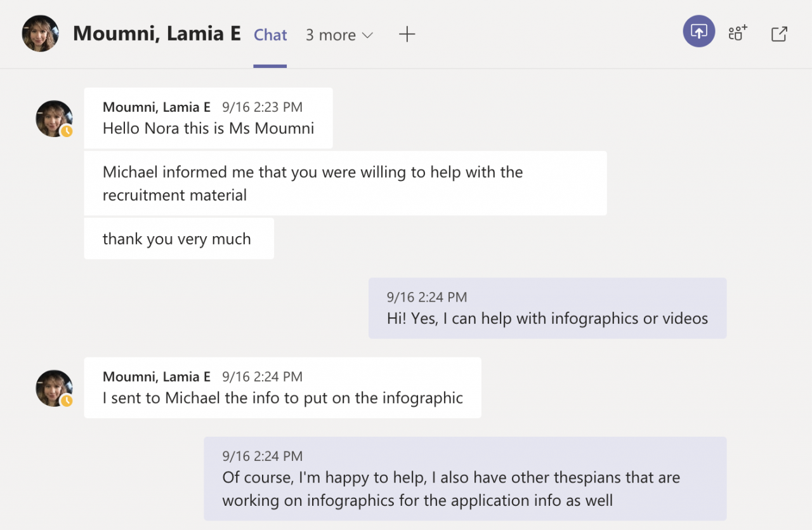Click the share screen icon
The image size is (812, 530).
698,32
